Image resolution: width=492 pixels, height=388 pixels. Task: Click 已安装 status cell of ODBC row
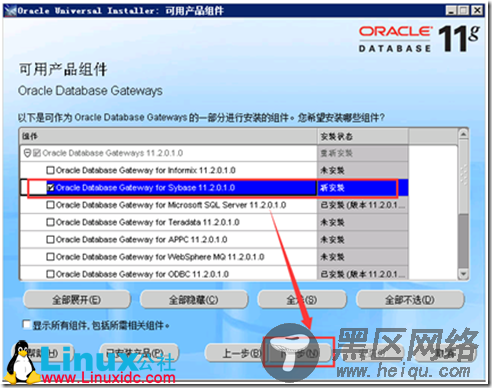point(363,274)
